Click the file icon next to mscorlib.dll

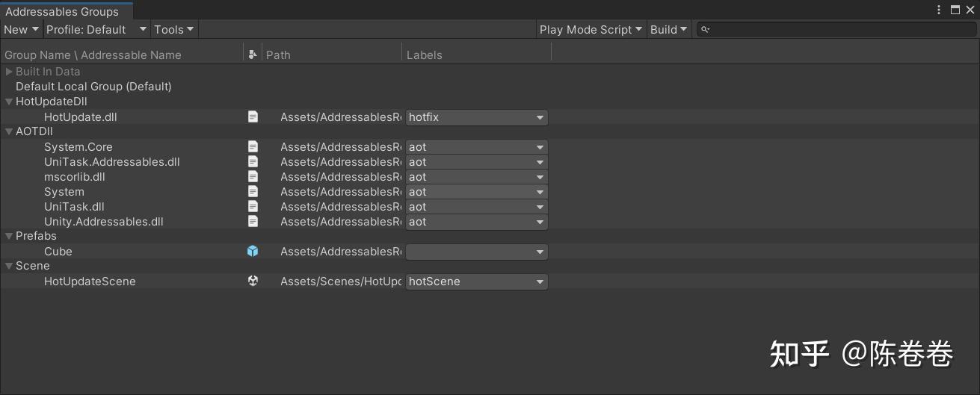pyautogui.click(x=253, y=177)
